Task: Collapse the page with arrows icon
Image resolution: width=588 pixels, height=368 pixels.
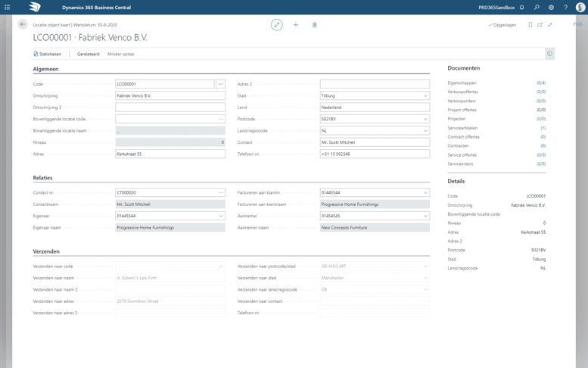Action: pos(549,25)
